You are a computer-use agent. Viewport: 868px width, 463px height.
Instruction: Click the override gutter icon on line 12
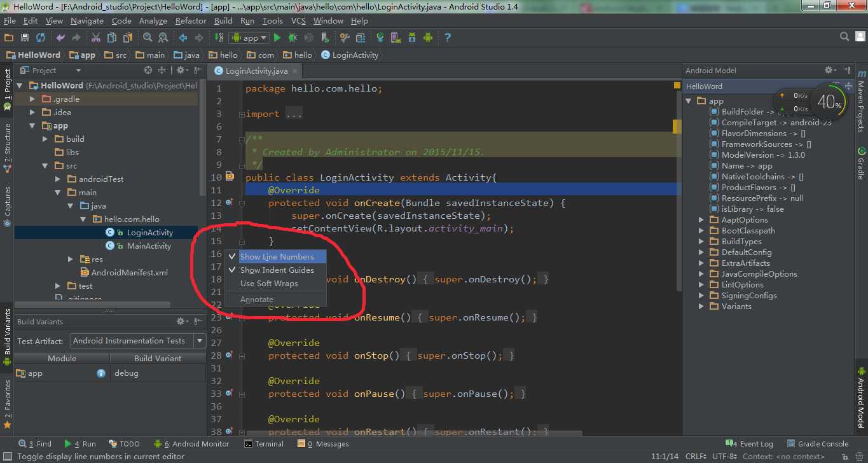[229, 202]
